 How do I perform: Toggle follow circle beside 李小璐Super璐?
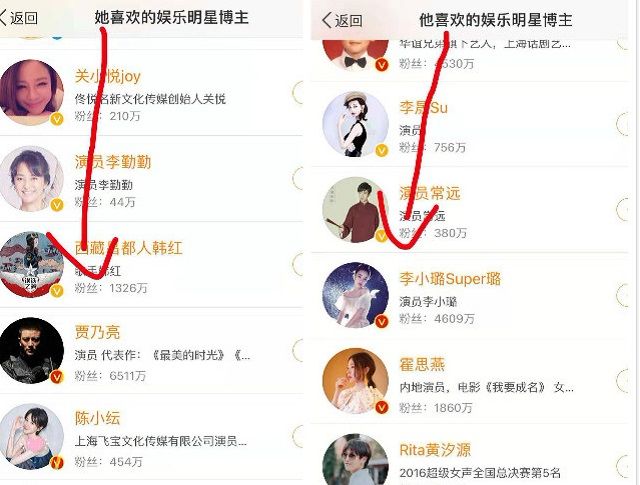pyautogui.click(x=622, y=294)
